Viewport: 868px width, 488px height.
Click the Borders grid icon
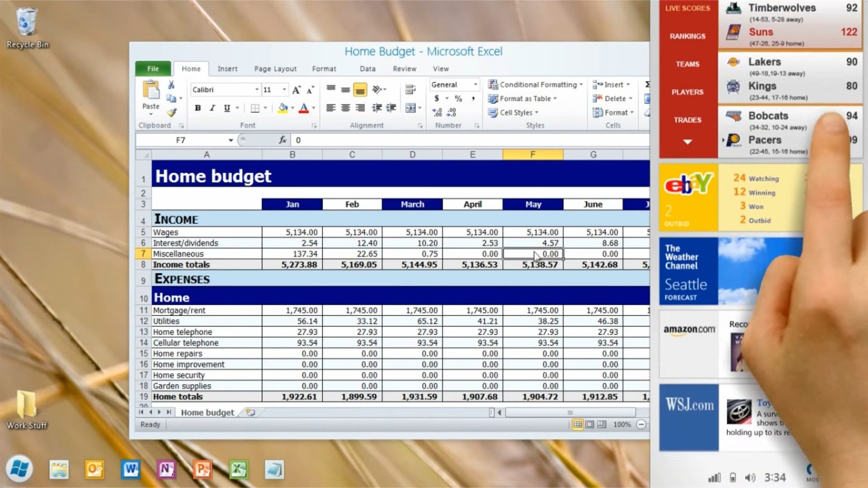(x=255, y=108)
